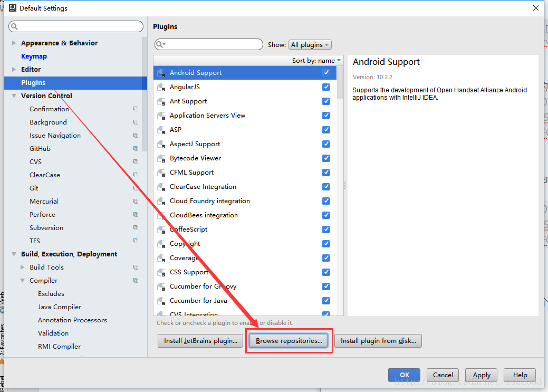Expand the Build Tools node
548x392 pixels.
(22, 267)
